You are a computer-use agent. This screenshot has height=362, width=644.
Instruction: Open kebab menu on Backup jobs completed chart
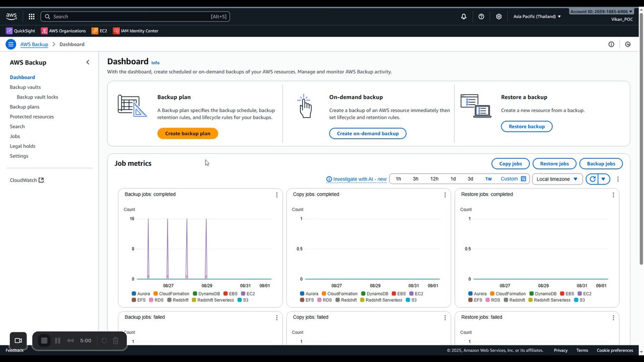click(277, 195)
